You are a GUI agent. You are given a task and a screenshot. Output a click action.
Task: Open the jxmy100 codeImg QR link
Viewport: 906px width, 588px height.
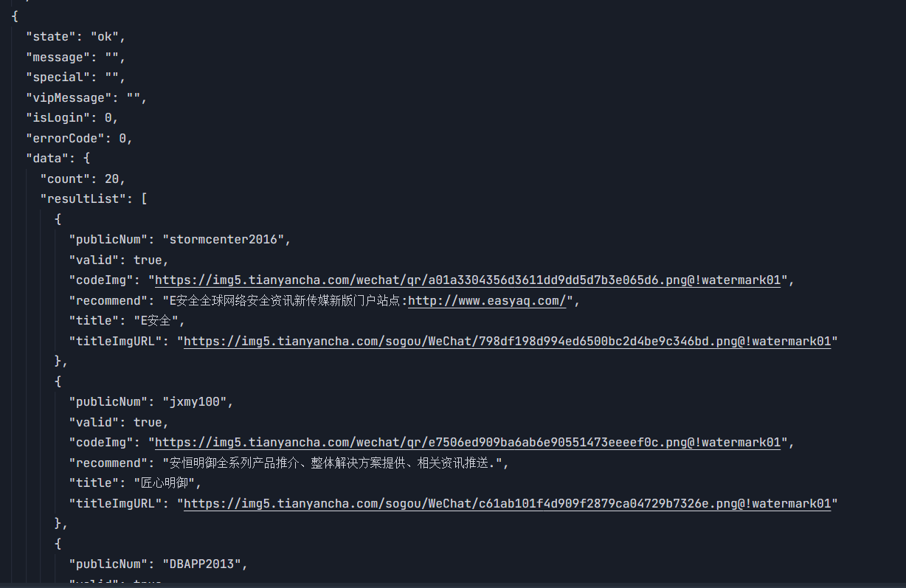pyautogui.click(x=467, y=443)
